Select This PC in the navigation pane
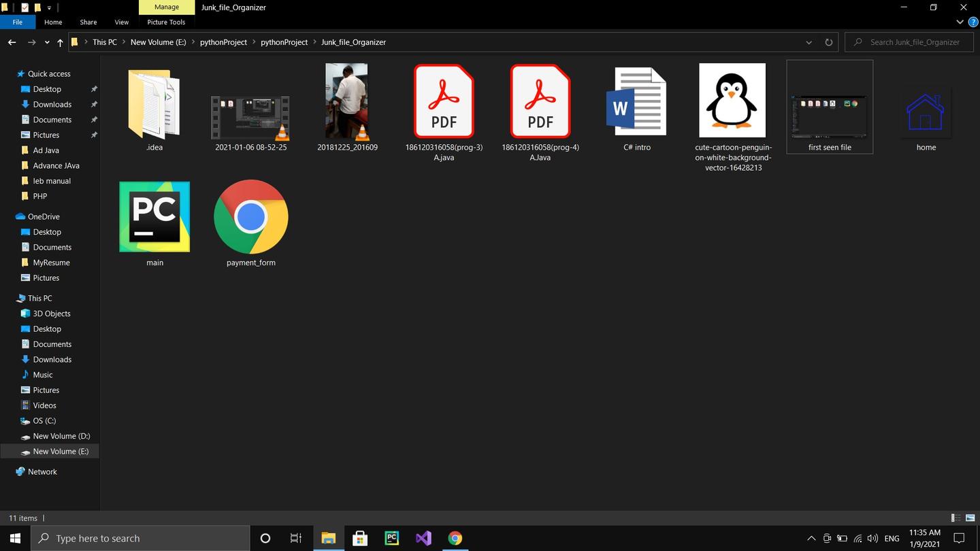The width and height of the screenshot is (980, 551). pos(39,298)
